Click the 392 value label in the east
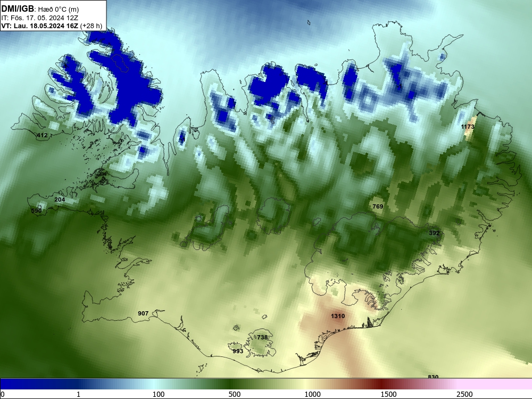This screenshot has height=399, width=532. 434,233
